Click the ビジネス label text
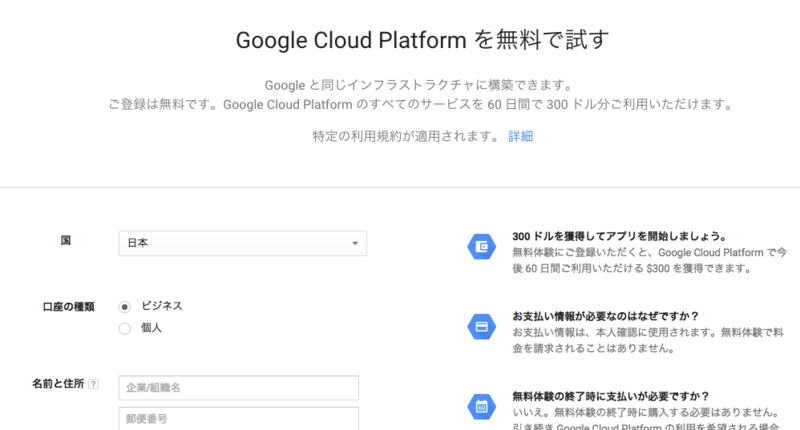This screenshot has width=800, height=430. point(162,306)
